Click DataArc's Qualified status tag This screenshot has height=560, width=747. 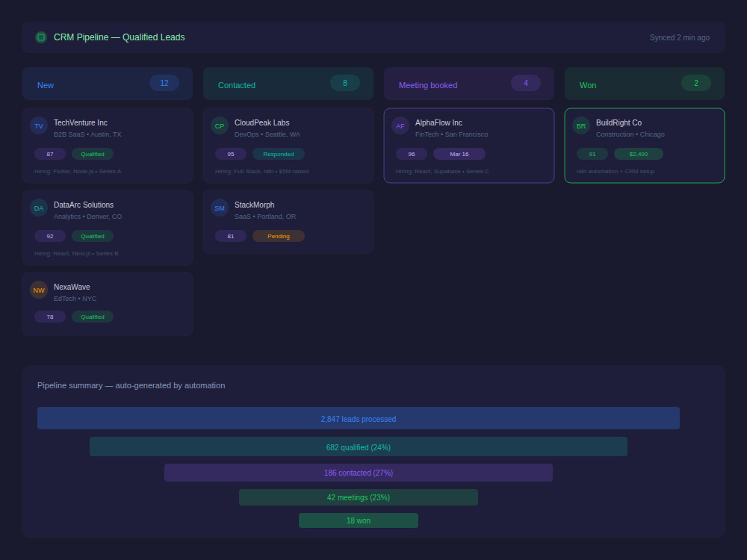93,236
